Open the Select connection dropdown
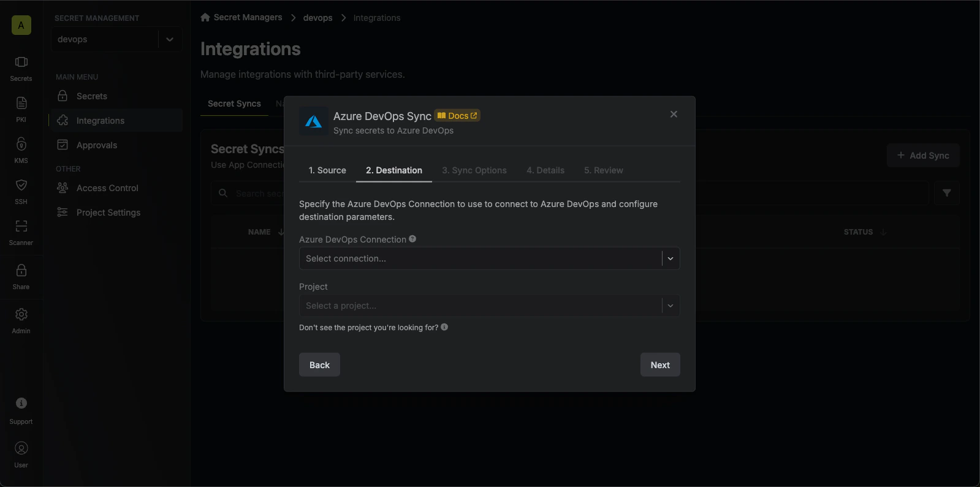The image size is (980, 487). 489,259
